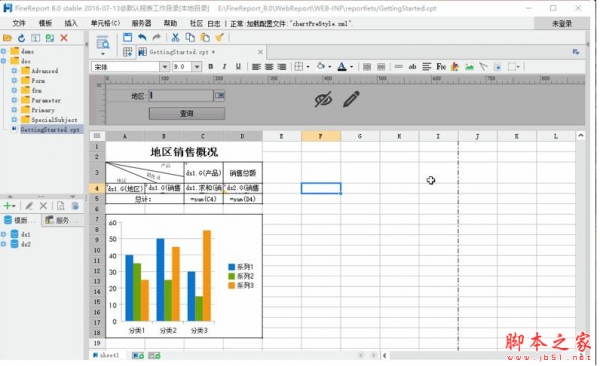Open the 模板 menu
The image size is (600, 366).
click(45, 23)
